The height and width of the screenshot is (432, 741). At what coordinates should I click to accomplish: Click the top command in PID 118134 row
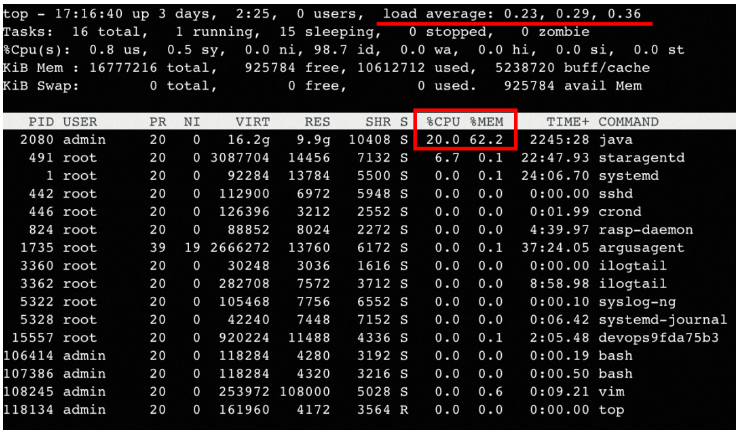(611, 410)
